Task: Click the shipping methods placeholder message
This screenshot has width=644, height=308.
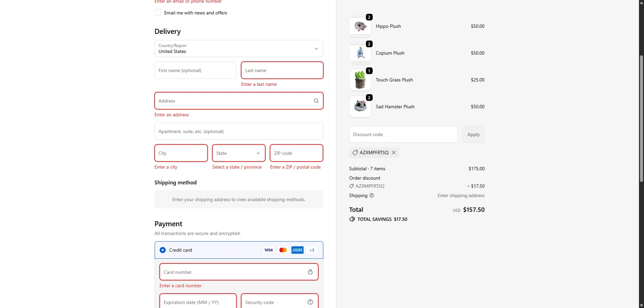Action: tap(239, 199)
